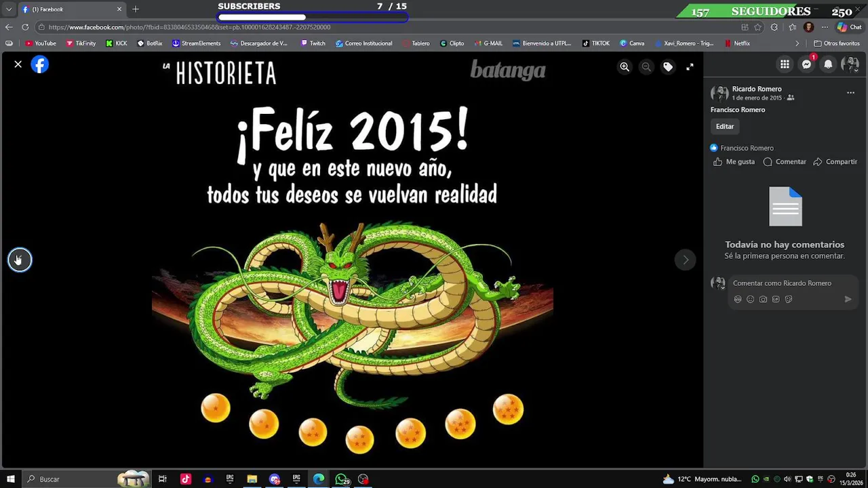Reload the Facebook page
868x488 pixels.
pyautogui.click(x=25, y=27)
